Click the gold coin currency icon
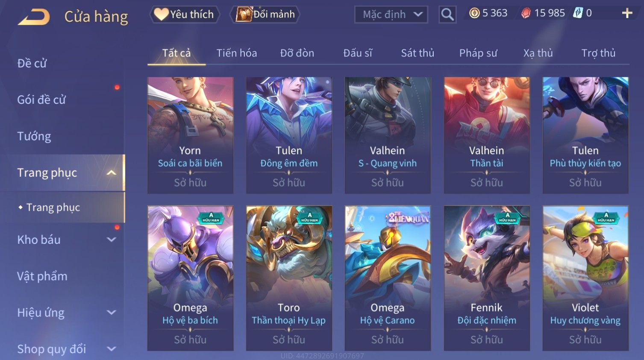This screenshot has height=360, width=644. pyautogui.click(x=474, y=13)
